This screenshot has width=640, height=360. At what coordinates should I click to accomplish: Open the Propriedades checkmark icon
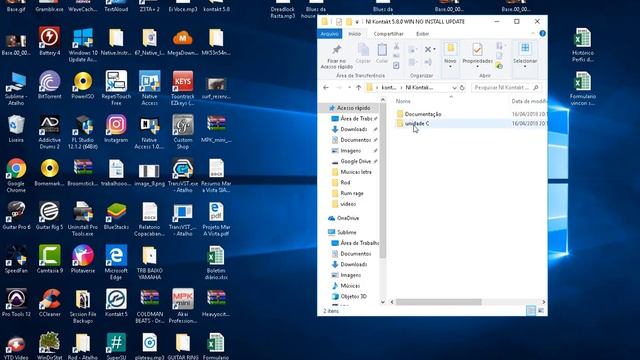tap(477, 50)
